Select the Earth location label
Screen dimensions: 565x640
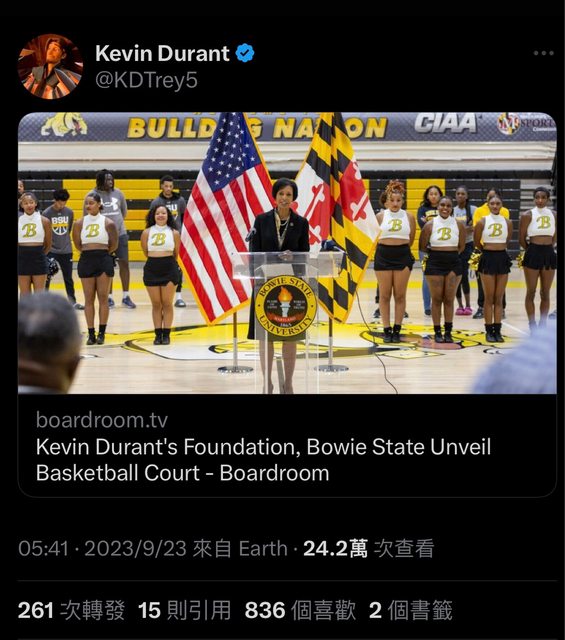tap(263, 549)
